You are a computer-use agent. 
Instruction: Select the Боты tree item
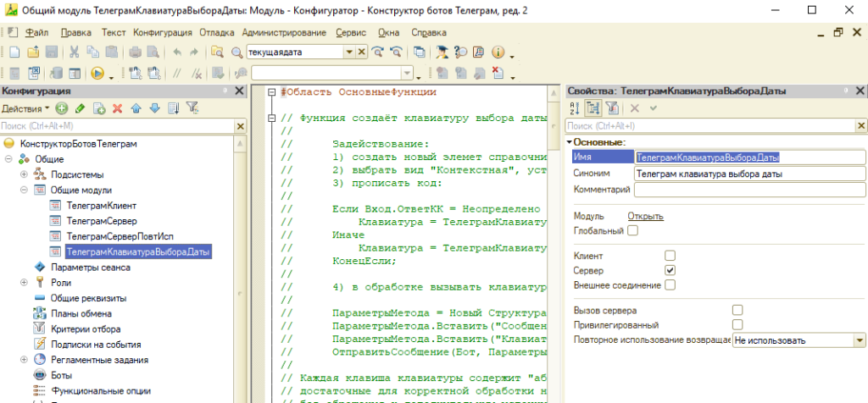61,375
